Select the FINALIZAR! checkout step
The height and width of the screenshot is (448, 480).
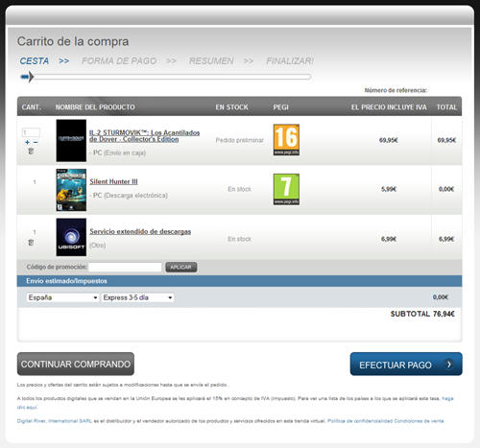tap(290, 60)
